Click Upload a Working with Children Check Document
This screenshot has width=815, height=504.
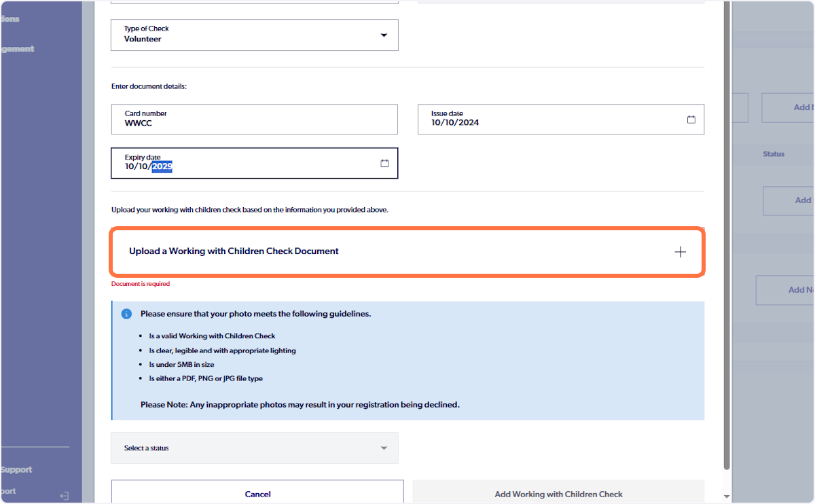(407, 251)
